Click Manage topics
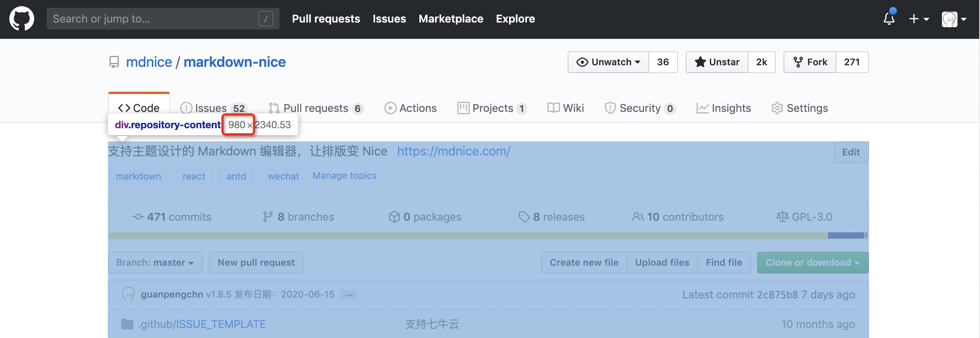The width and height of the screenshot is (980, 338). pyautogui.click(x=344, y=176)
